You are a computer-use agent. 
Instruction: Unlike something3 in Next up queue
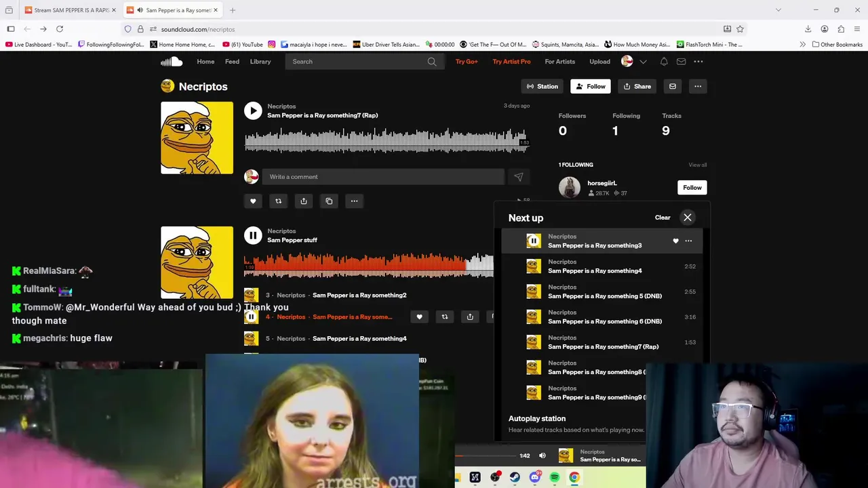(675, 241)
